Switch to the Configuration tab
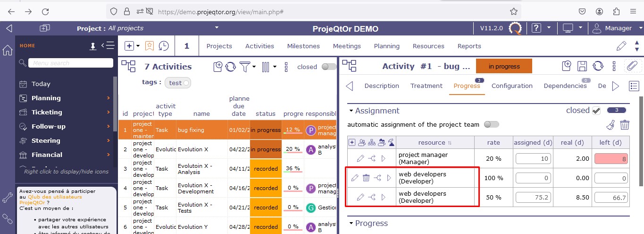Screen dimensions: 644x234 tap(512, 86)
